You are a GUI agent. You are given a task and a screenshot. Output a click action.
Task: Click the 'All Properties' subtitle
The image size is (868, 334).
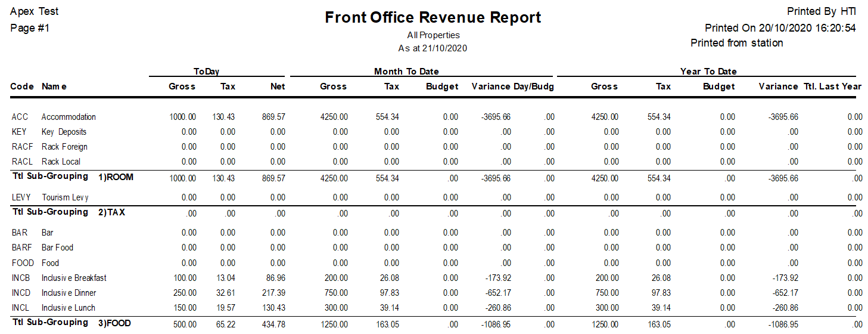(x=433, y=35)
